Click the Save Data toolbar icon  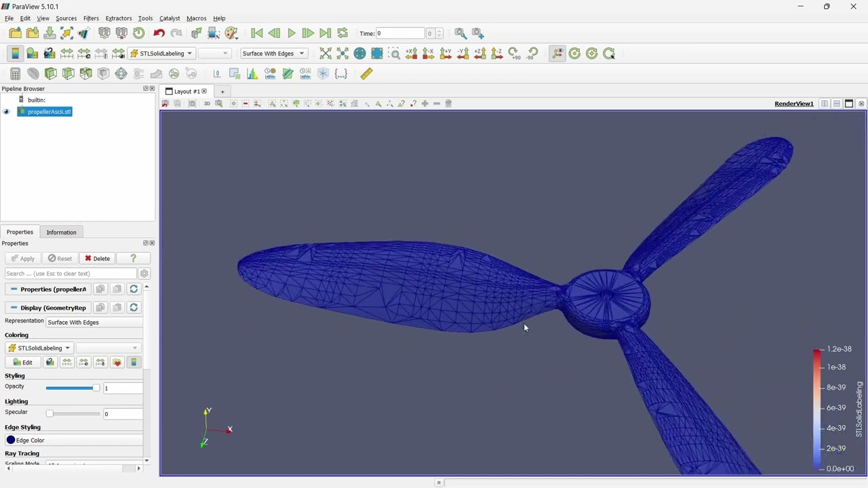50,33
